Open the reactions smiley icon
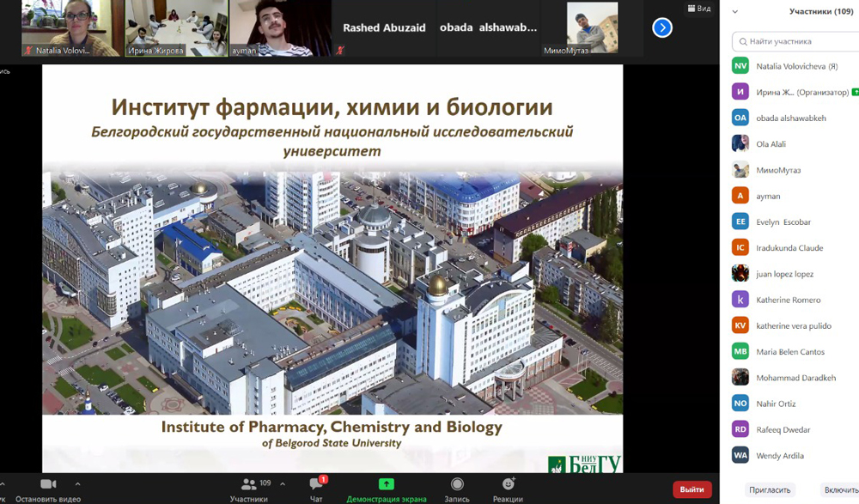The width and height of the screenshot is (859, 504). tap(509, 485)
